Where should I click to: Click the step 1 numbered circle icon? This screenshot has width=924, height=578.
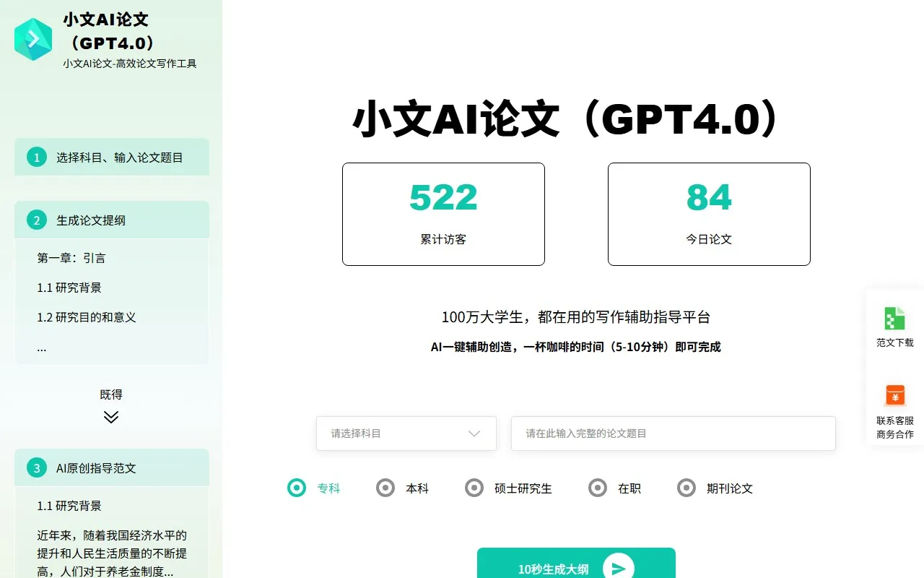(x=36, y=157)
